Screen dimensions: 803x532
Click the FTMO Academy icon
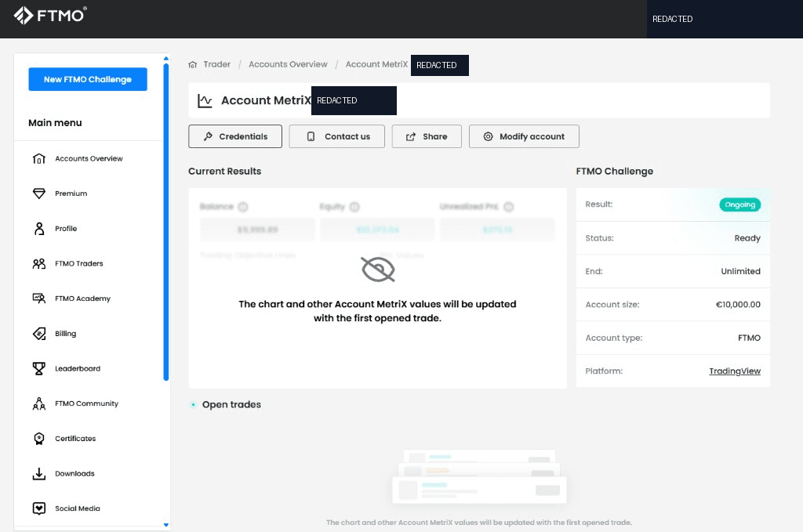39,299
